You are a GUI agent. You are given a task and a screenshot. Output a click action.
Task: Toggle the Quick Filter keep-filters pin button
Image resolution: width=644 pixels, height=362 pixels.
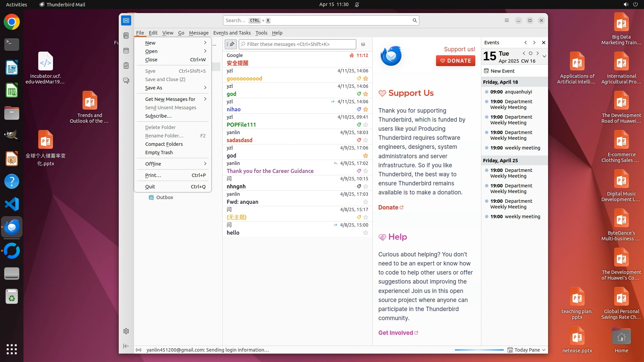point(231,44)
